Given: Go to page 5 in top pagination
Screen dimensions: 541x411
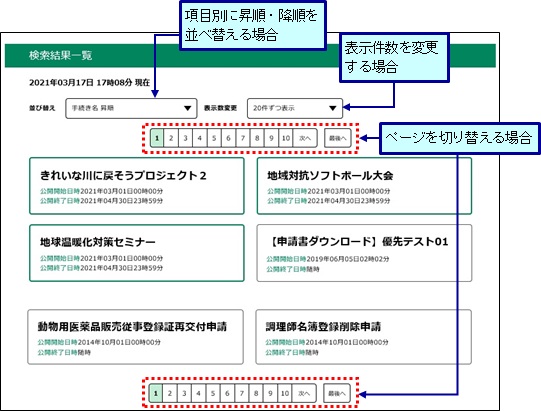Looking at the screenshot, I should click(214, 138).
